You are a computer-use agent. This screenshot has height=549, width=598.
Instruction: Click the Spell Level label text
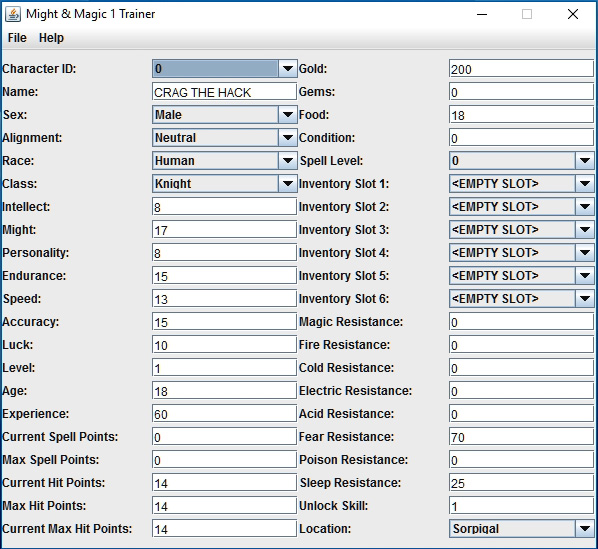click(x=331, y=161)
